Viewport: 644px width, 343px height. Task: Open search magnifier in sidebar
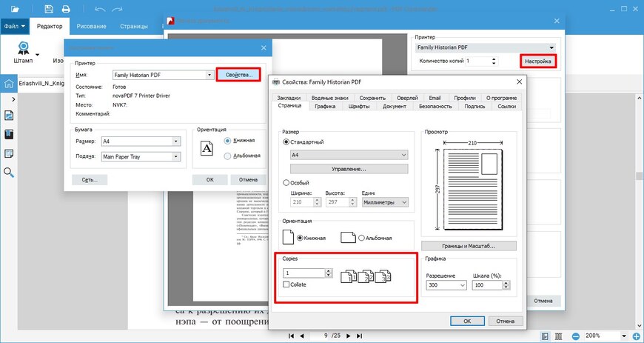point(9,173)
